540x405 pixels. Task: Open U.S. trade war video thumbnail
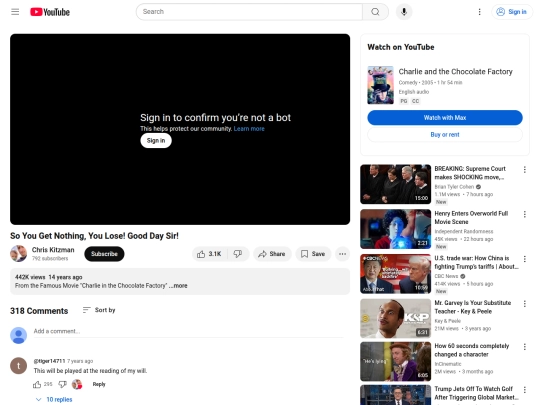[x=395, y=274]
